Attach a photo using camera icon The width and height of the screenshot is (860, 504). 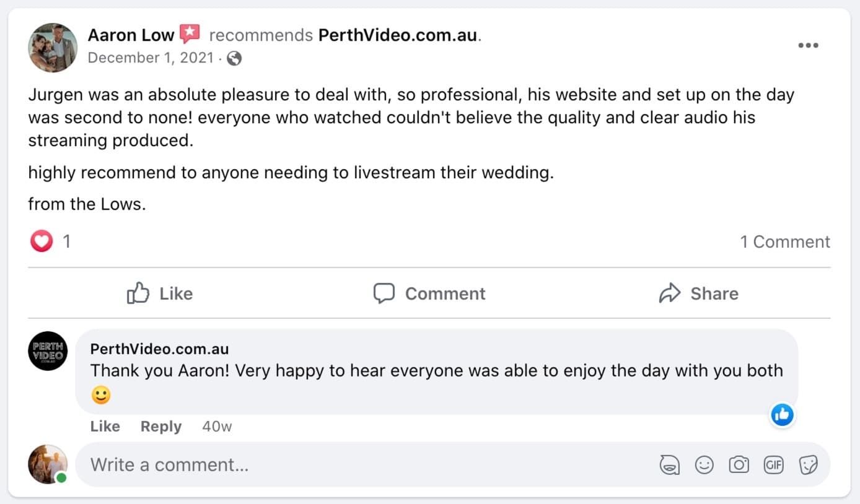(739, 464)
